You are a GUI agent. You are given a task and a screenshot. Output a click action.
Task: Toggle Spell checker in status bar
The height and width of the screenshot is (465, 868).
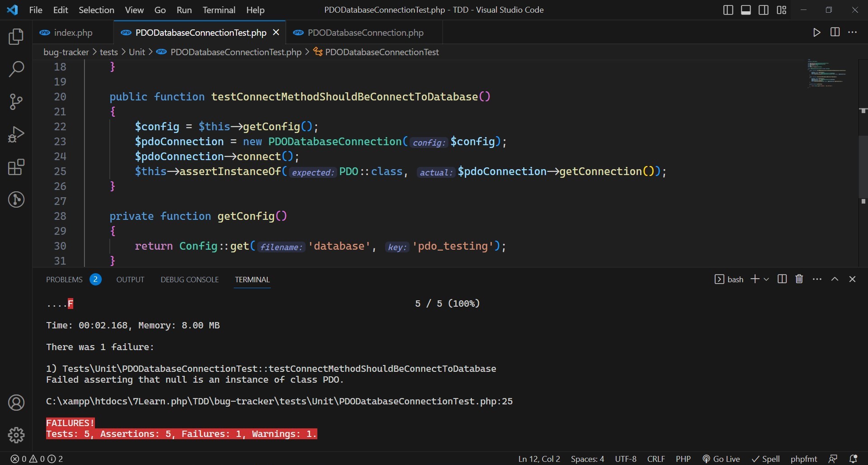[x=766, y=459]
